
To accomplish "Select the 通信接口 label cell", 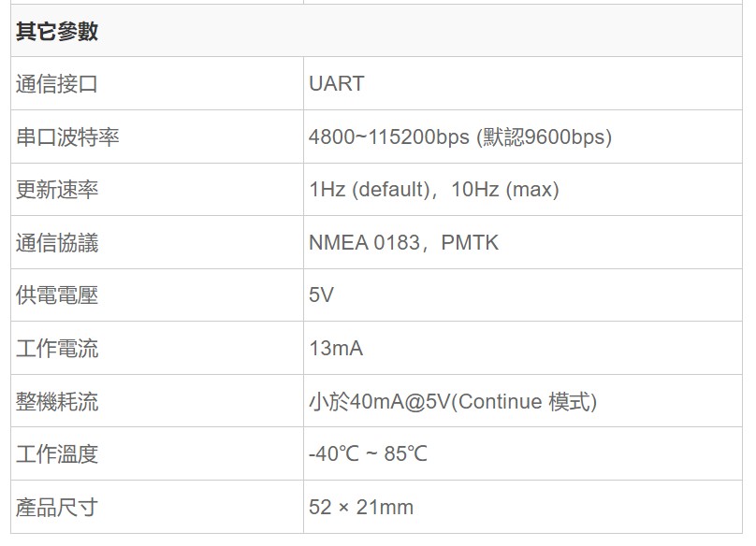I will 157,84.
